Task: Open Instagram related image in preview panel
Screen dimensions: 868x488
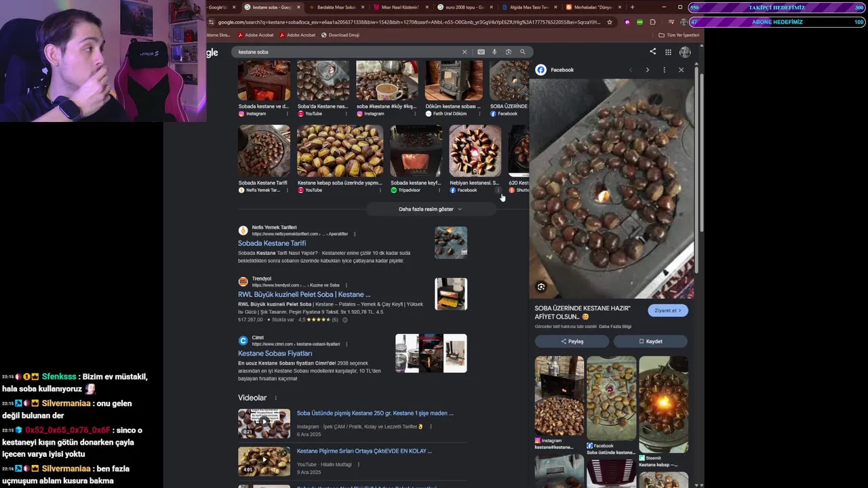Action: coord(559,396)
